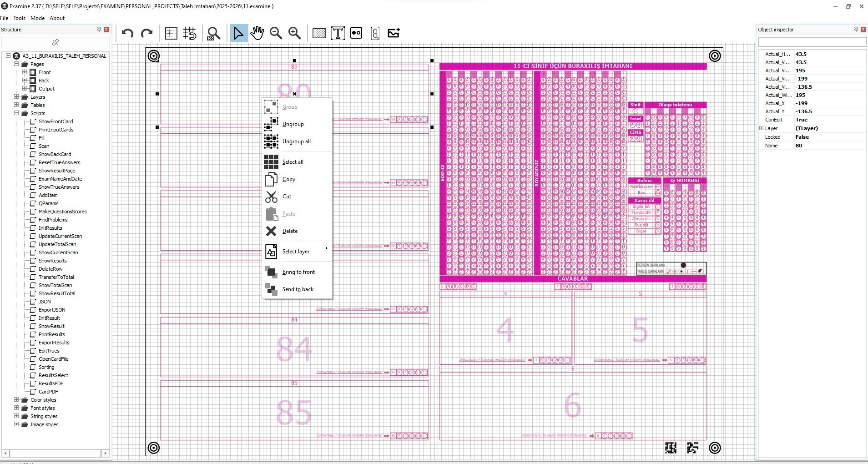
Task: Open the Select layer submenu
Action: click(x=297, y=252)
